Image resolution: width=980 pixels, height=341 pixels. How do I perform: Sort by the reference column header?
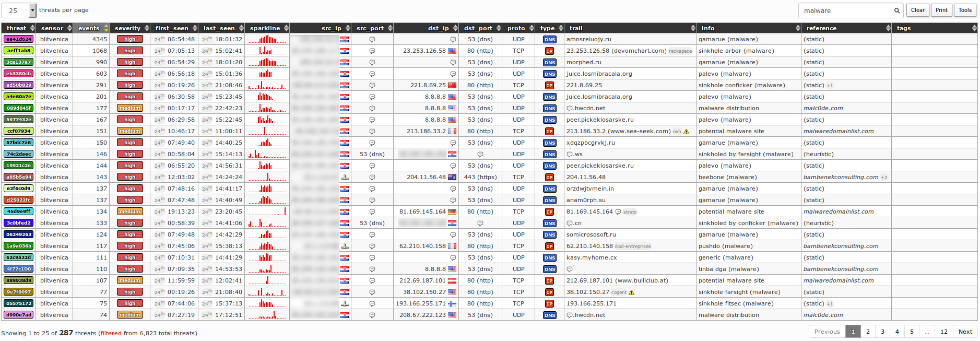click(x=847, y=28)
